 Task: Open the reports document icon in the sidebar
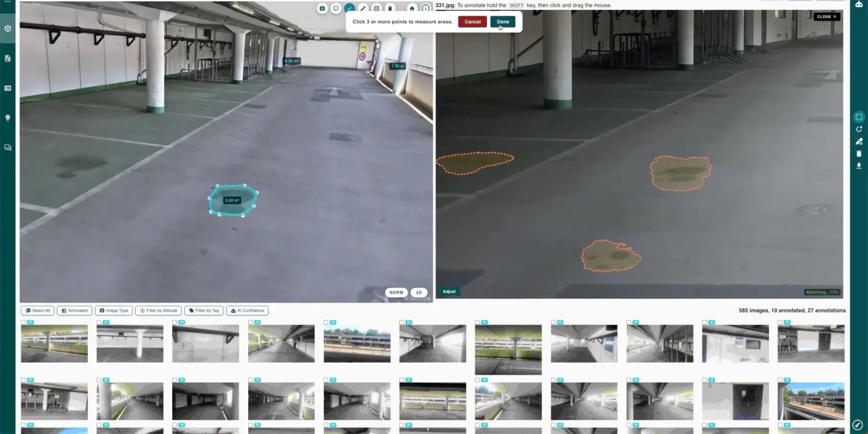(x=8, y=58)
